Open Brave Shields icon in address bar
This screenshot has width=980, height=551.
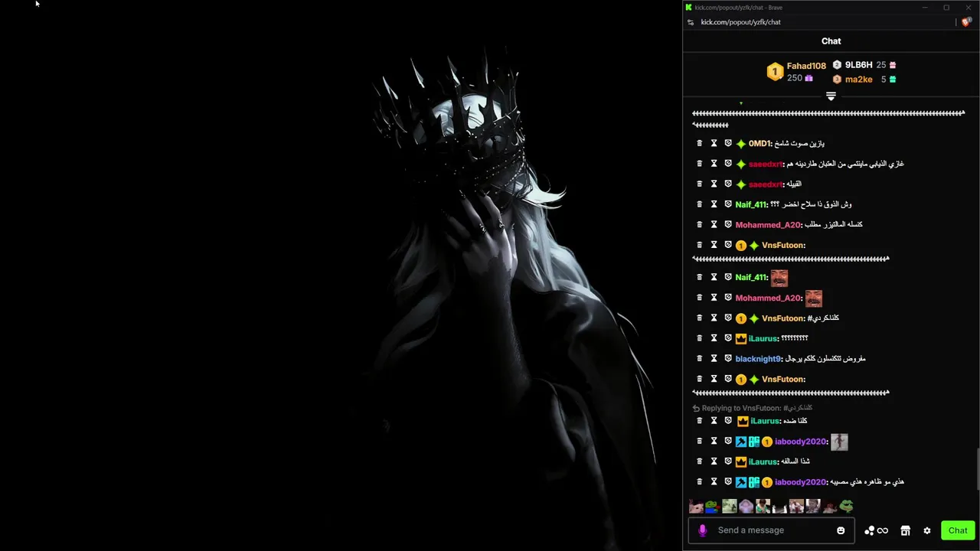(x=966, y=22)
